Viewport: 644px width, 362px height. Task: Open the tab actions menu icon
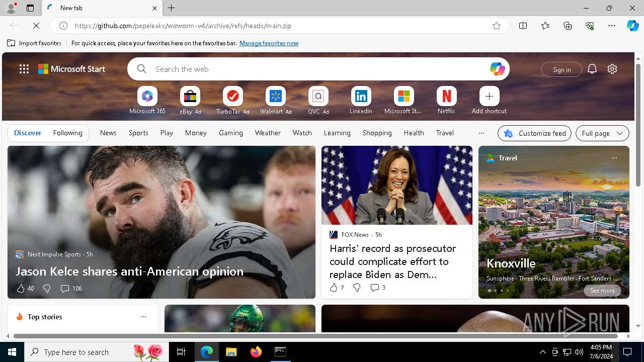click(x=30, y=8)
